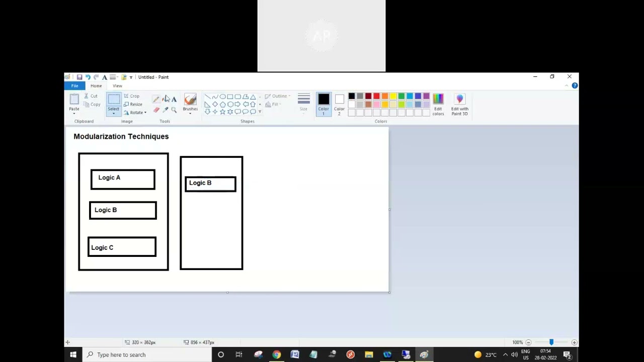
Task: Select the Color picker eyedropper tool
Action: pos(165,110)
